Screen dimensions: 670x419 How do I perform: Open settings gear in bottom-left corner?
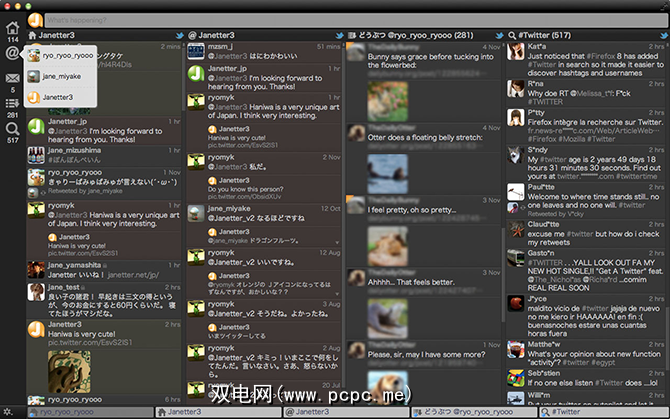[8, 412]
